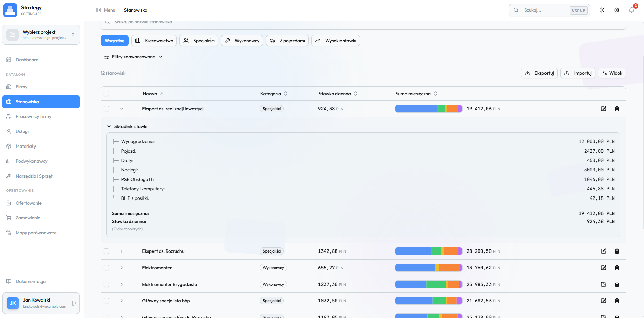644x318 pixels.
Task: Toggle light/dark theme sun icon
Action: click(x=601, y=10)
